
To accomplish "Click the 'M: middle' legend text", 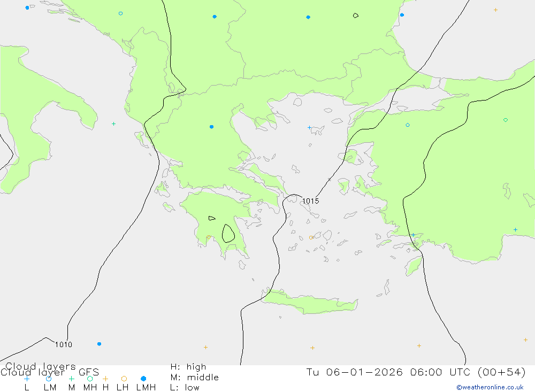I will pos(195,378).
